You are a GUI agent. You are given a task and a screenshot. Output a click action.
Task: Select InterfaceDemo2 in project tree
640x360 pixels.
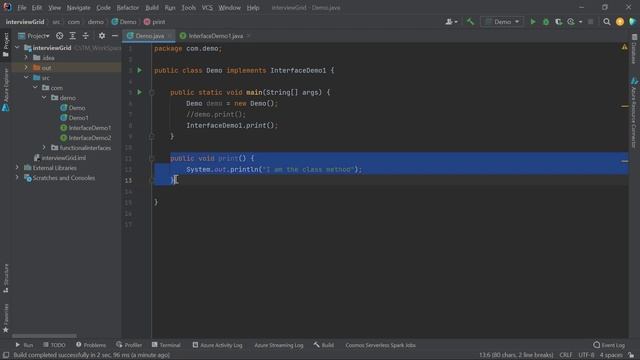(x=85, y=138)
